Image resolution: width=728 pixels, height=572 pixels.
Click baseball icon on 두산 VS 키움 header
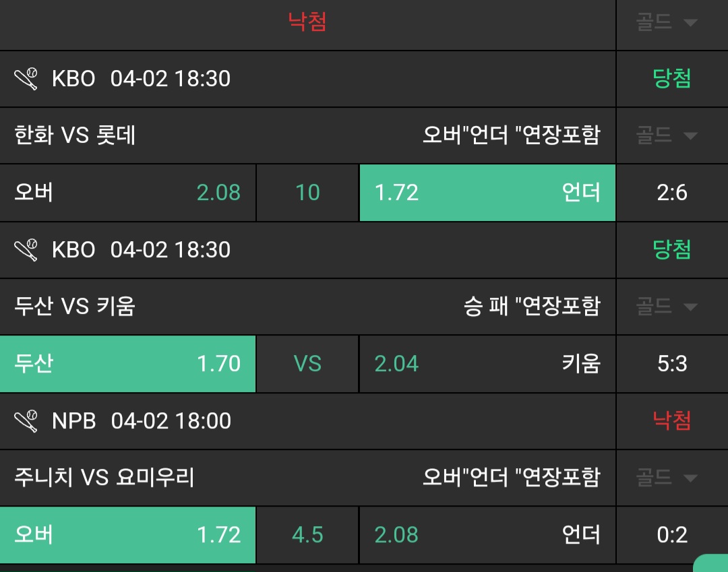point(26,251)
